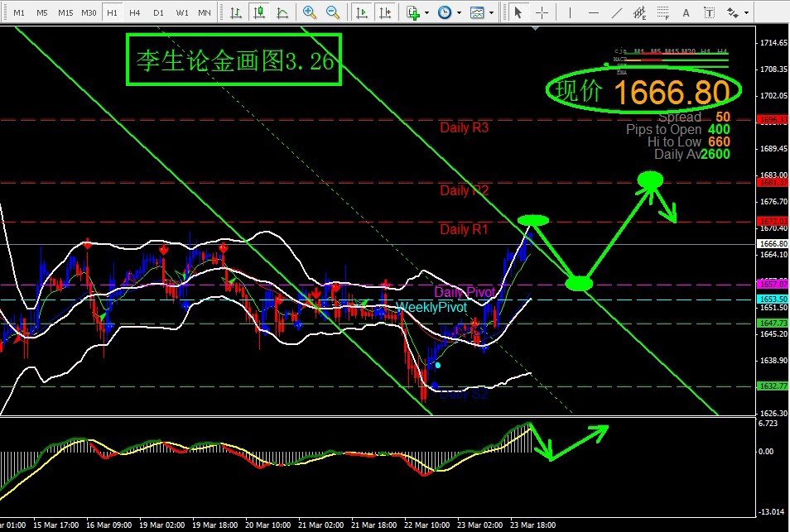Toggle chart auto scroll
790x532 pixels.
[362, 12]
